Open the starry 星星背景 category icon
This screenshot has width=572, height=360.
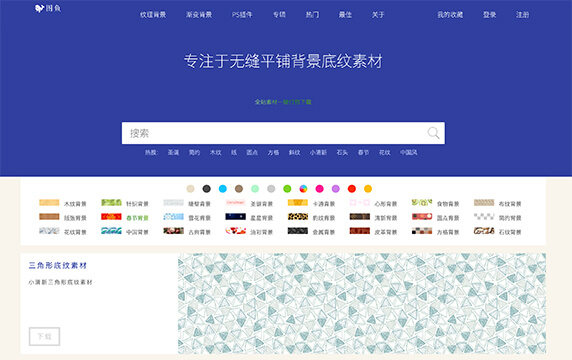coord(235,217)
